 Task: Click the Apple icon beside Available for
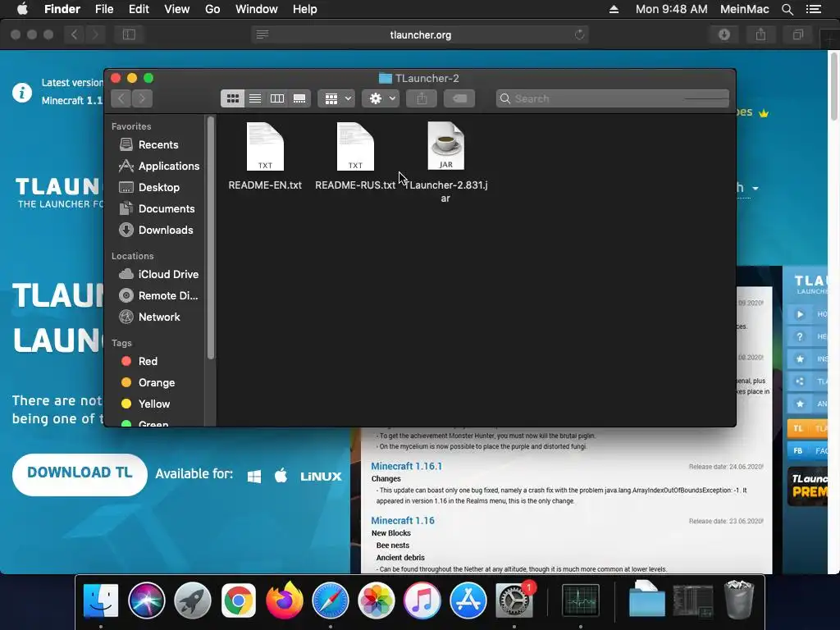(x=281, y=476)
